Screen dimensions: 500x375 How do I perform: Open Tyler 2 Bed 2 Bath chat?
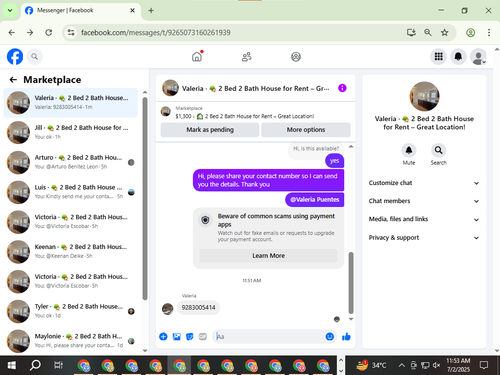71,311
